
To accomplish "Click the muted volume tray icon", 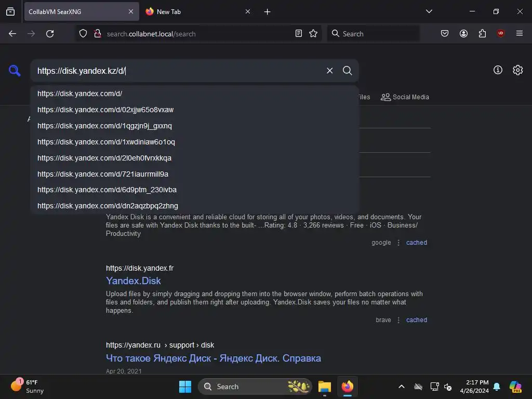I will click(448, 387).
